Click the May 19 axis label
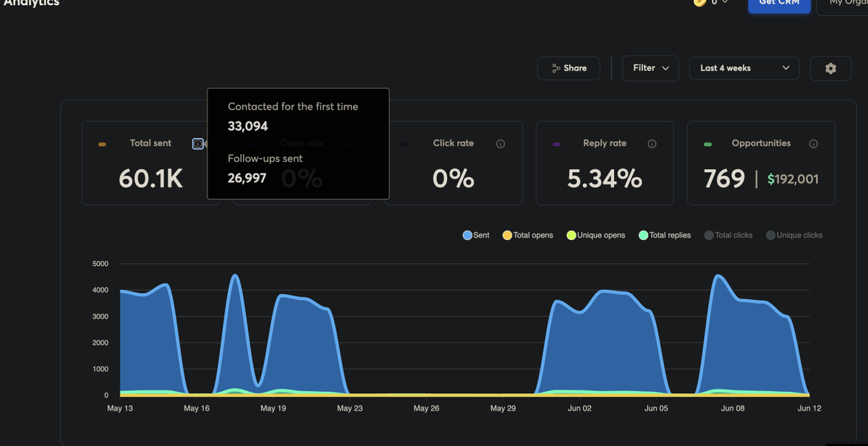Image resolution: width=868 pixels, height=446 pixels. pyautogui.click(x=273, y=408)
